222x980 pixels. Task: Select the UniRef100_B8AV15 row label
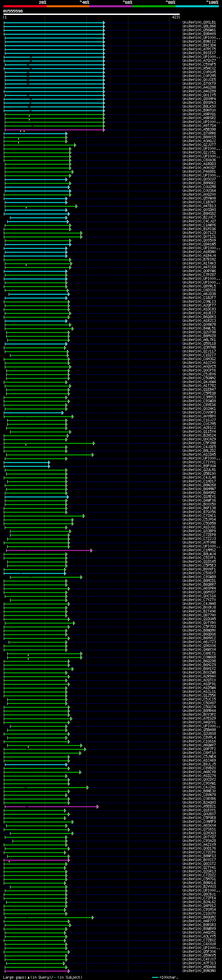pyautogui.click(x=199, y=137)
